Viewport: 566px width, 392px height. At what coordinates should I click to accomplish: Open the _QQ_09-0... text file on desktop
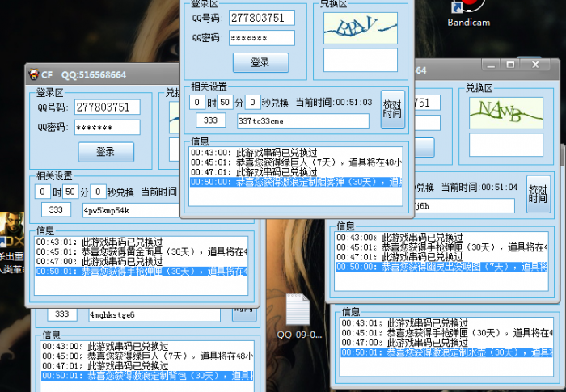(298, 316)
